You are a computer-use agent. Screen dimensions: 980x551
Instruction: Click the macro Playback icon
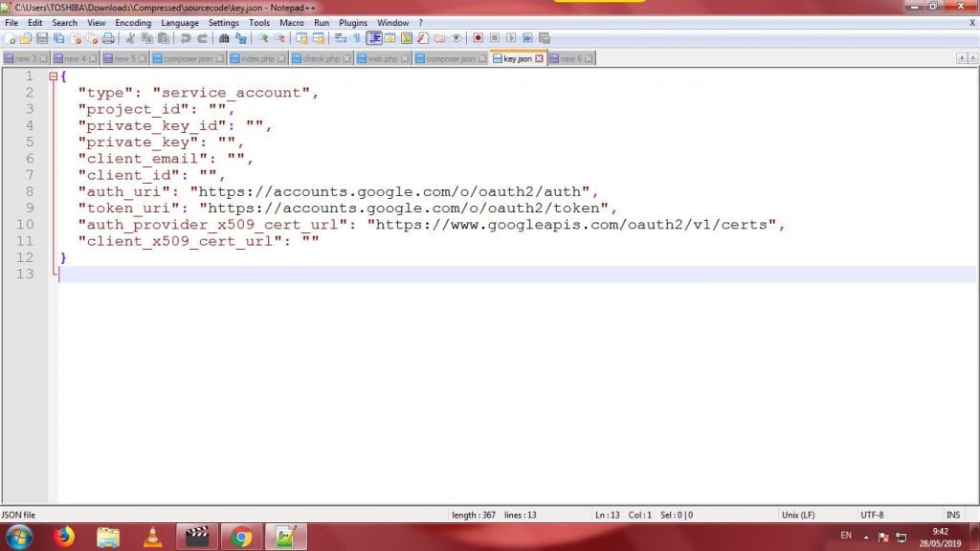511,38
